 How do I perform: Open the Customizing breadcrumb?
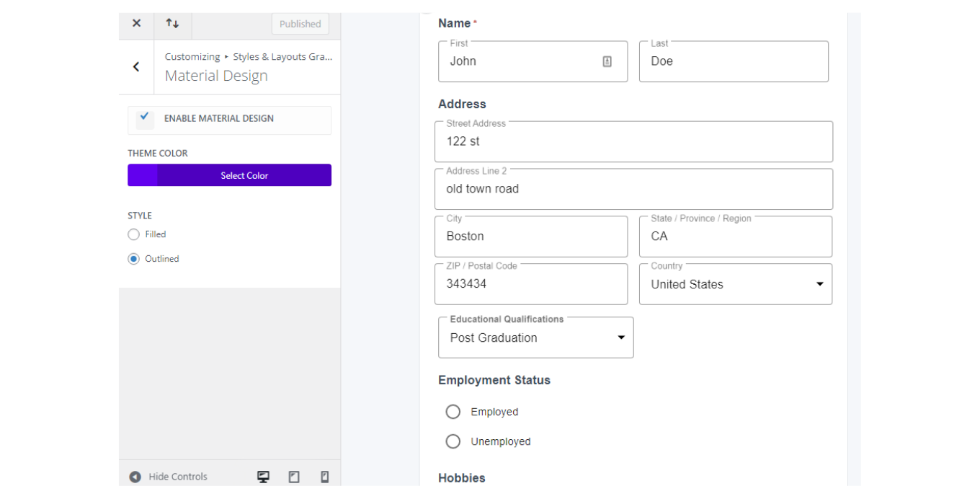click(x=192, y=56)
